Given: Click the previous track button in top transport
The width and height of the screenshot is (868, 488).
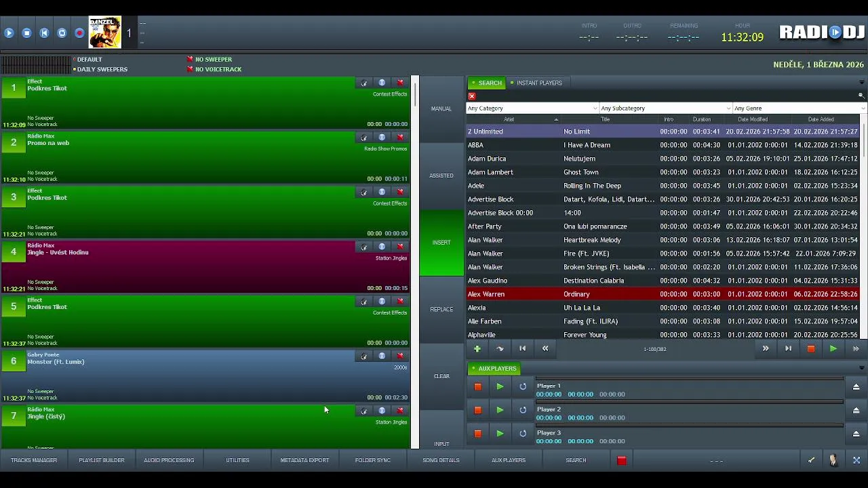Looking at the screenshot, I should click(44, 33).
